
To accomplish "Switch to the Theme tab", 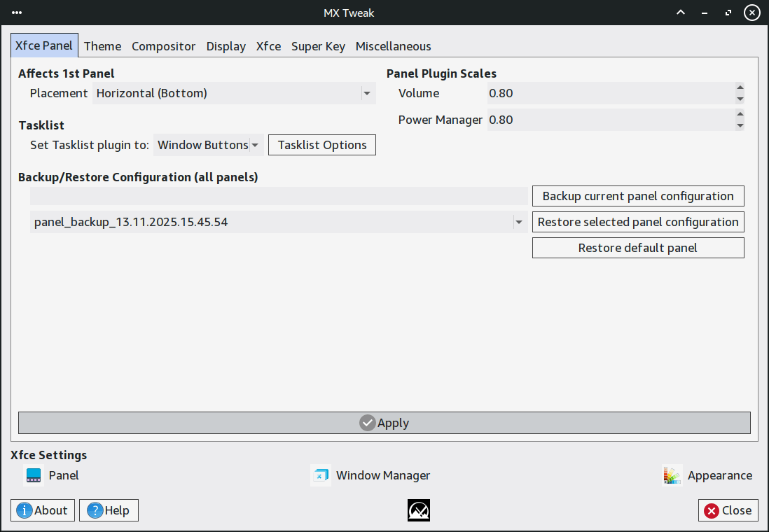I will (x=102, y=46).
